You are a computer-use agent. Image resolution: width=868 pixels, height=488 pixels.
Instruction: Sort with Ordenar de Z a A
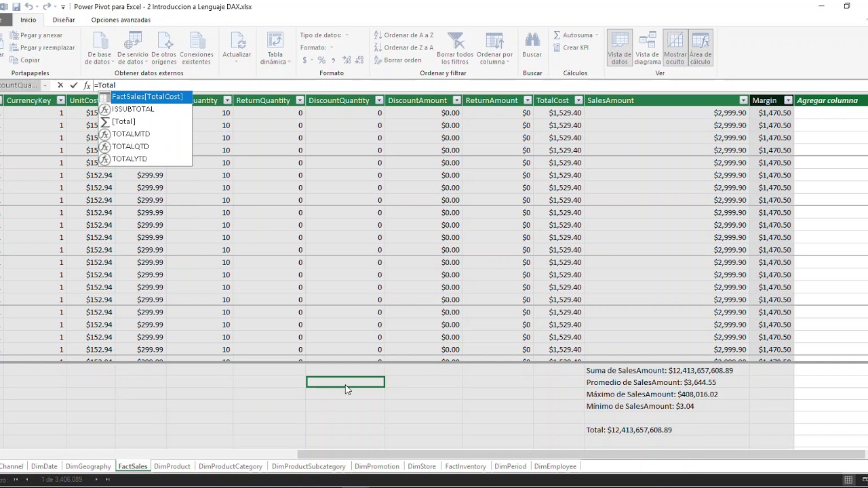(403, 47)
